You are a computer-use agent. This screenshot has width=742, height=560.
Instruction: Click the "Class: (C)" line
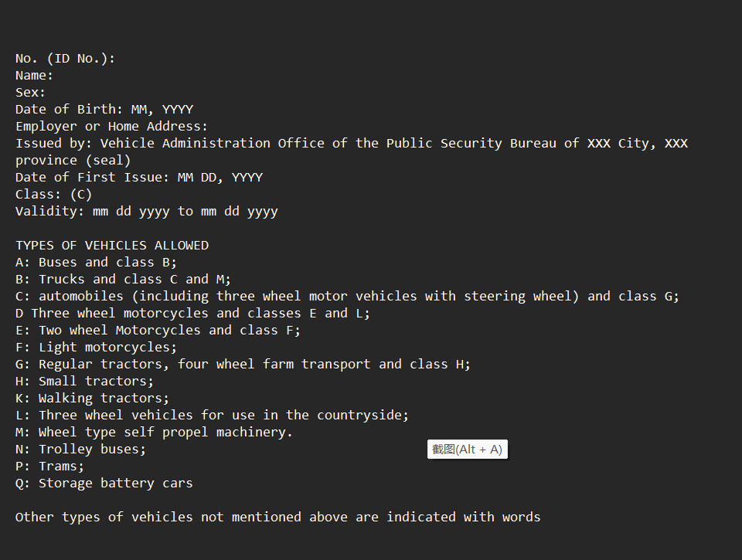click(54, 195)
